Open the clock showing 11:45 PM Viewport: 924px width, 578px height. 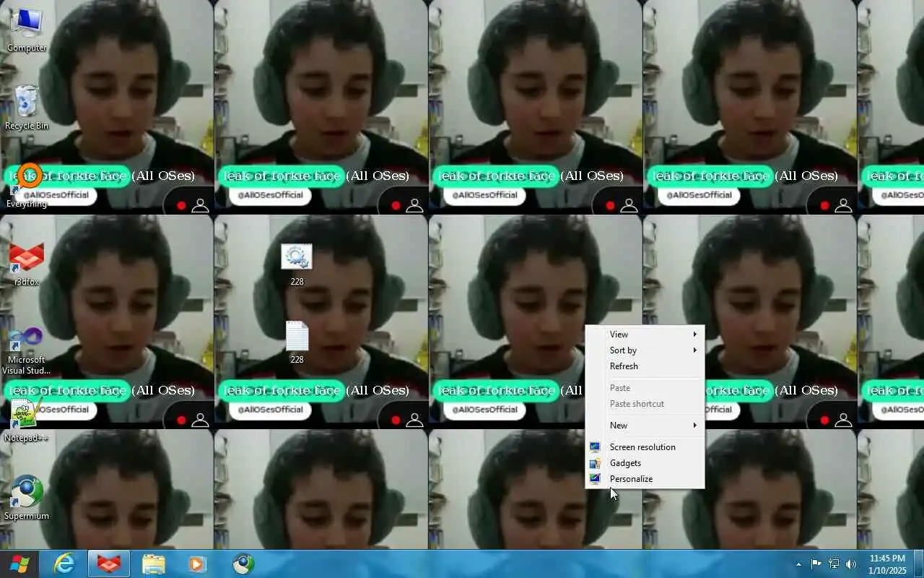coord(887,564)
